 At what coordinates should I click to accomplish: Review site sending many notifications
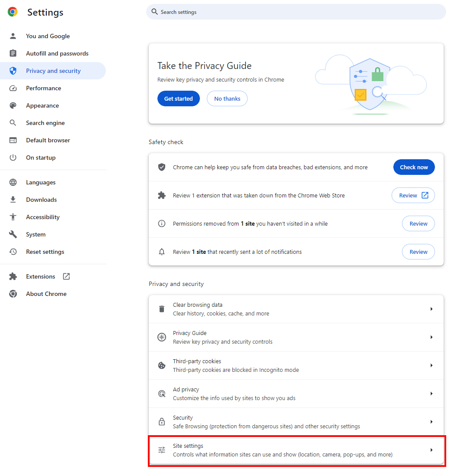point(418,252)
